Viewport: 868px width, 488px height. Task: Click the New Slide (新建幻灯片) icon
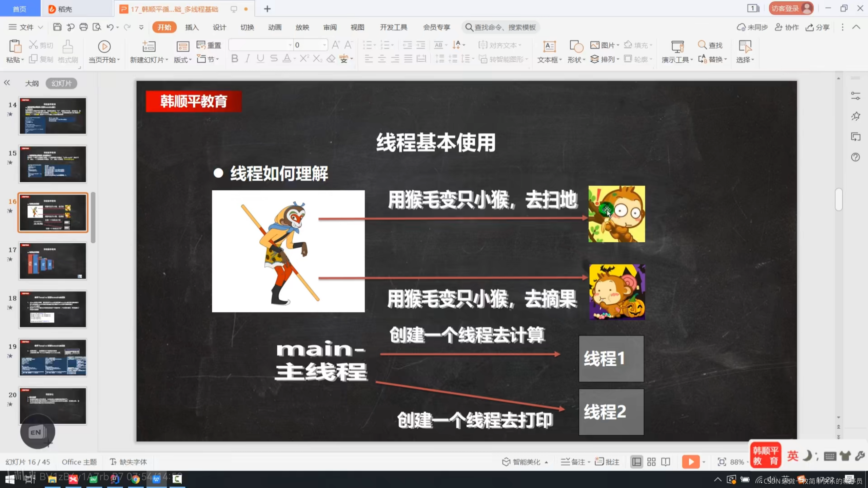pyautogui.click(x=149, y=46)
